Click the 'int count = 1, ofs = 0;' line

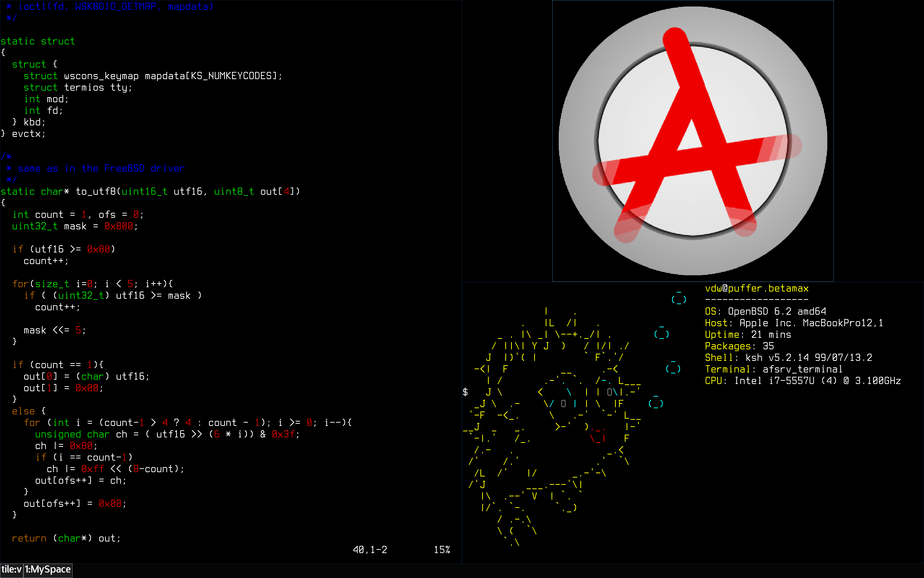(78, 215)
